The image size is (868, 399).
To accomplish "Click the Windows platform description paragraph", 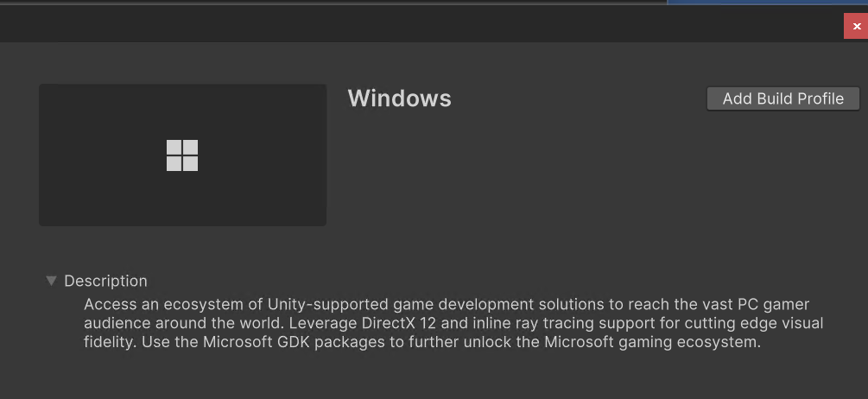I will (453, 323).
